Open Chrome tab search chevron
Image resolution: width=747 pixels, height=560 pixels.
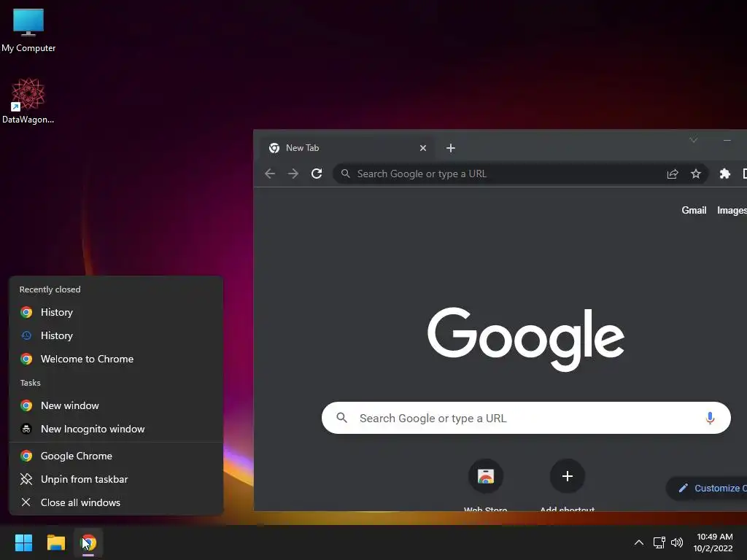[693, 140]
